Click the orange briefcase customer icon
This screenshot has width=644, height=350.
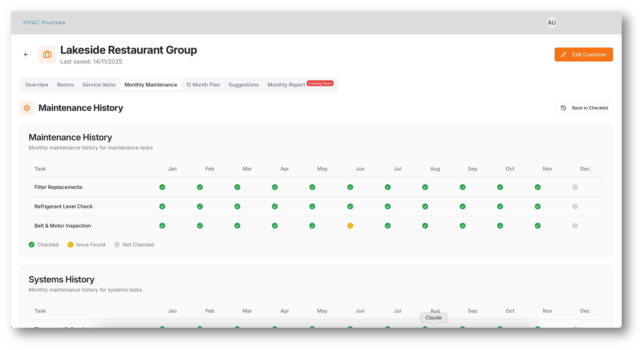[x=47, y=54]
